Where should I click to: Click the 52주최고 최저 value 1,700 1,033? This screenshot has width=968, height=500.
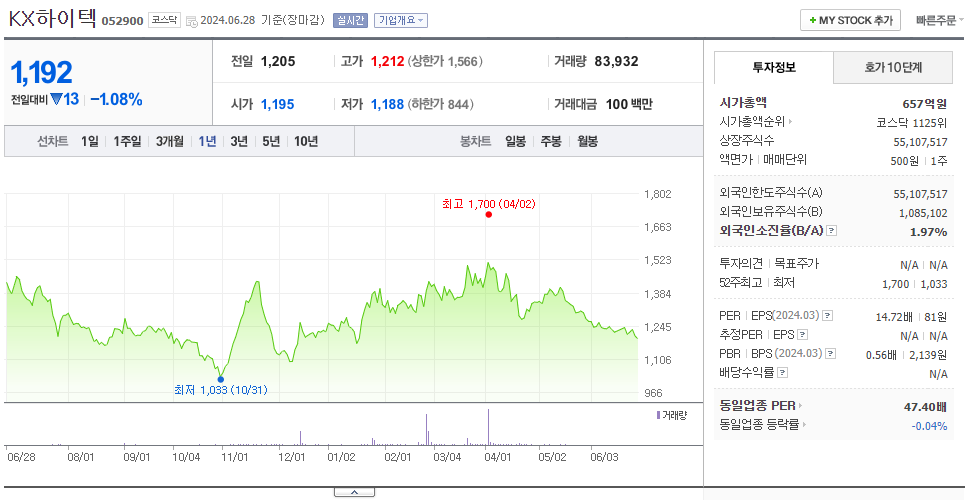(x=915, y=283)
